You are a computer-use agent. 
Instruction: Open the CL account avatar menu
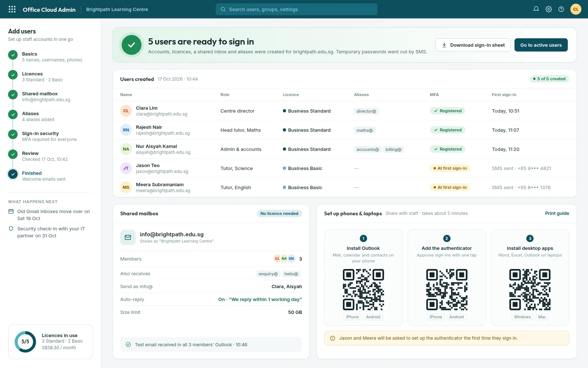click(x=576, y=9)
